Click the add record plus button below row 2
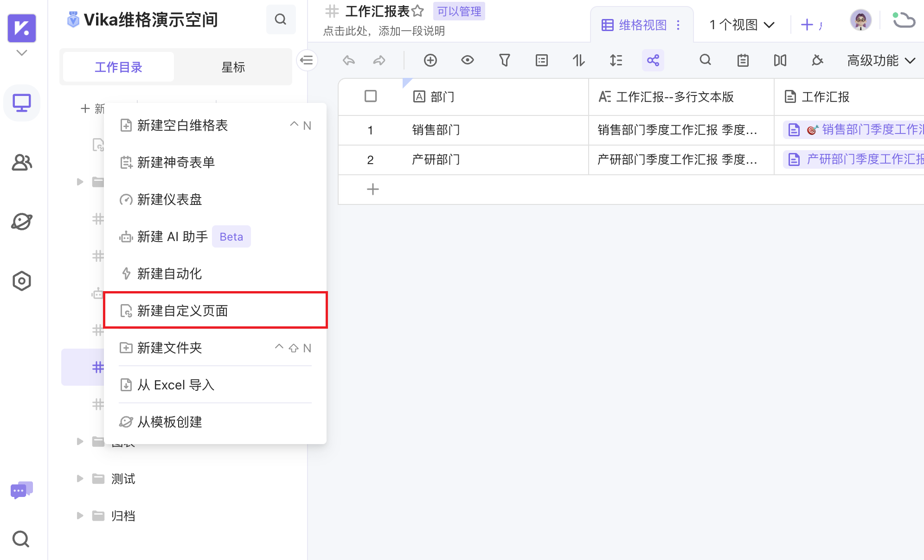Screen dimensions: 924x560 pyautogui.click(x=373, y=189)
